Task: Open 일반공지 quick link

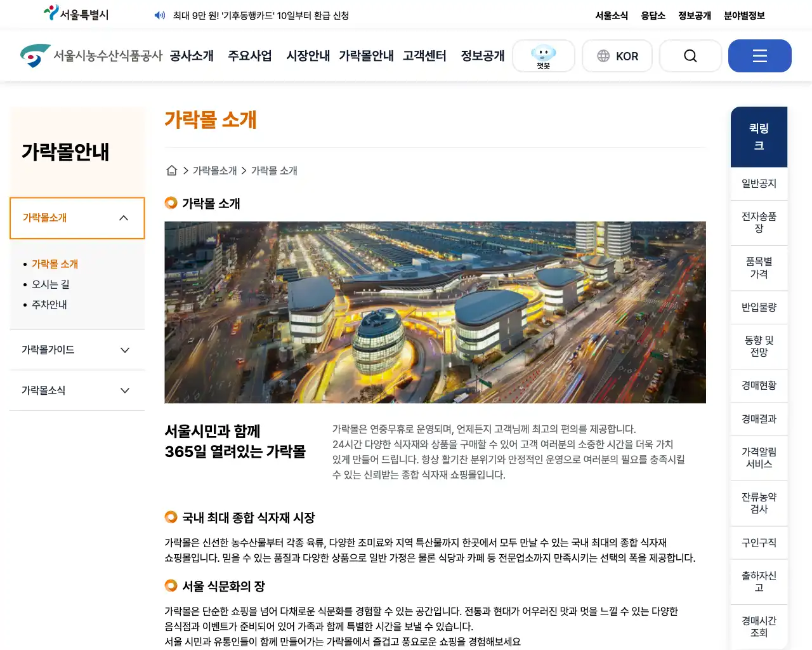Action: [759, 183]
